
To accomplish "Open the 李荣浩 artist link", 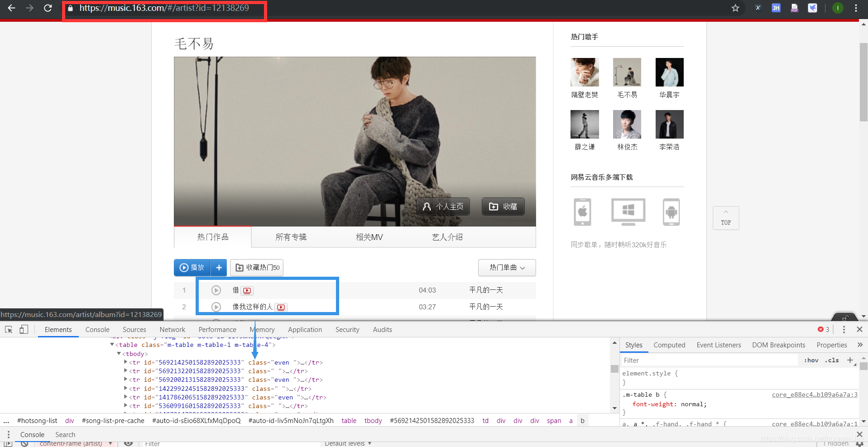I will click(669, 147).
